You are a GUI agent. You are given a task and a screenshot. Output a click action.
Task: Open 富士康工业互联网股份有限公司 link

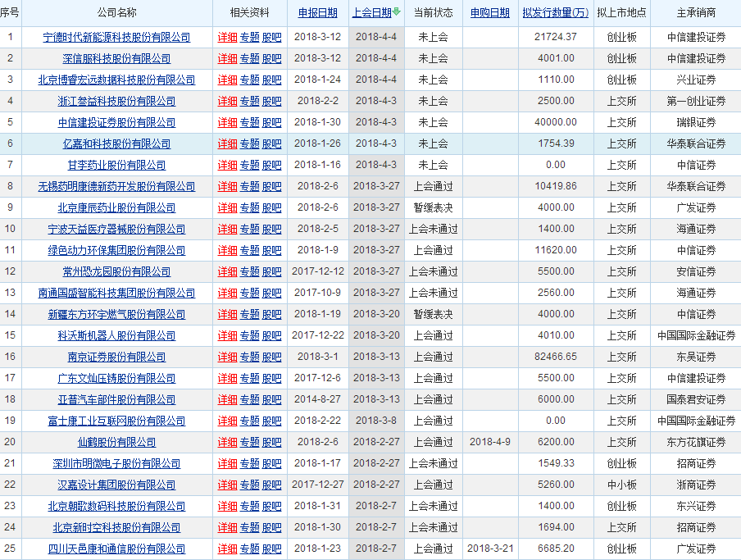[116, 421]
